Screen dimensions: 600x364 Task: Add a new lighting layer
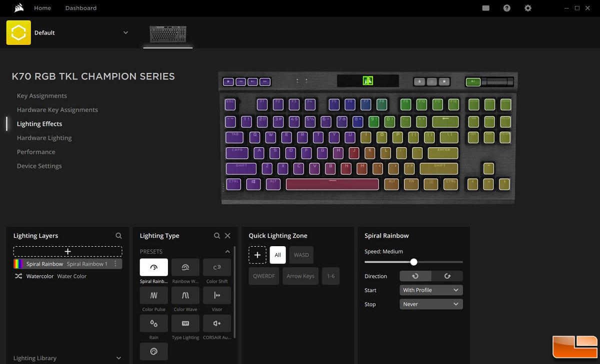pyautogui.click(x=67, y=252)
